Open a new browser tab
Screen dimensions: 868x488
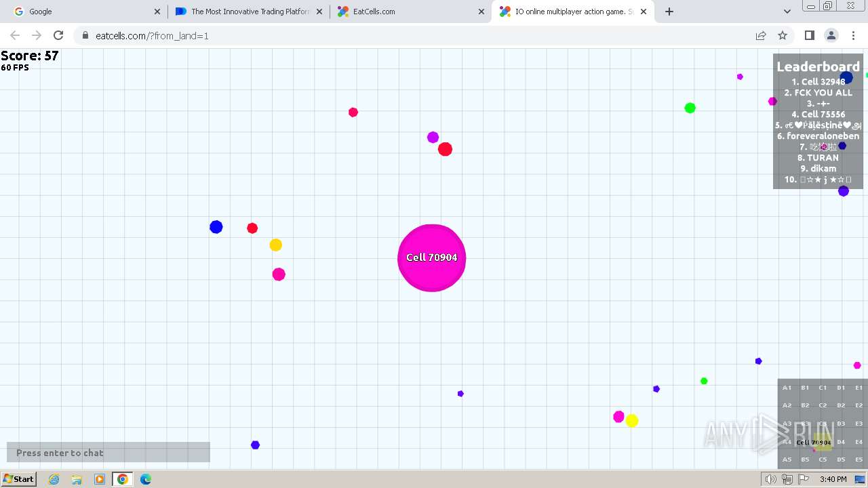pyautogui.click(x=669, y=12)
